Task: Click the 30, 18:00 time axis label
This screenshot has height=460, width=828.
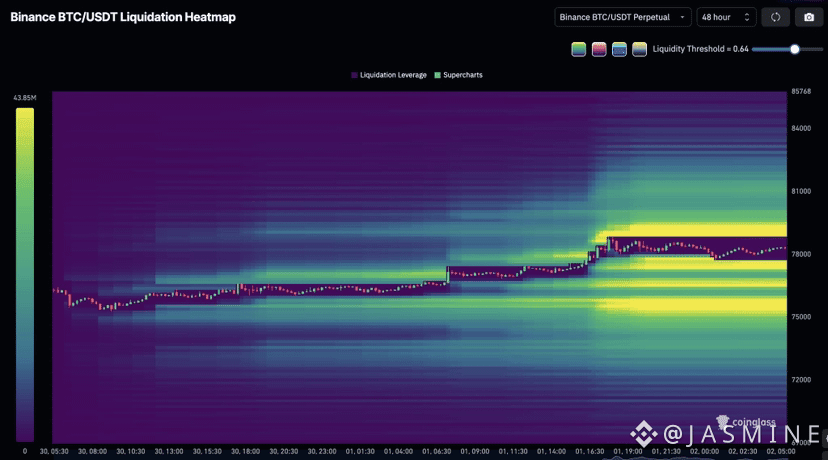Action: coord(246,452)
